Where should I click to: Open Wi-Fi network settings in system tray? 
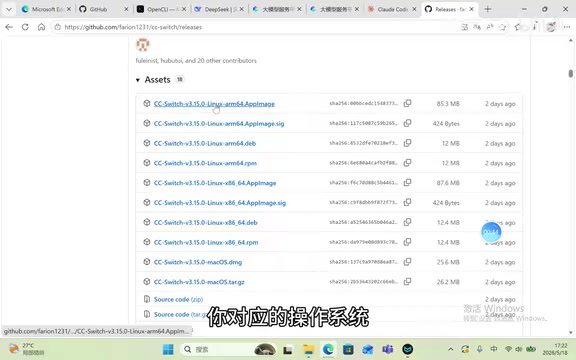pos(508,349)
